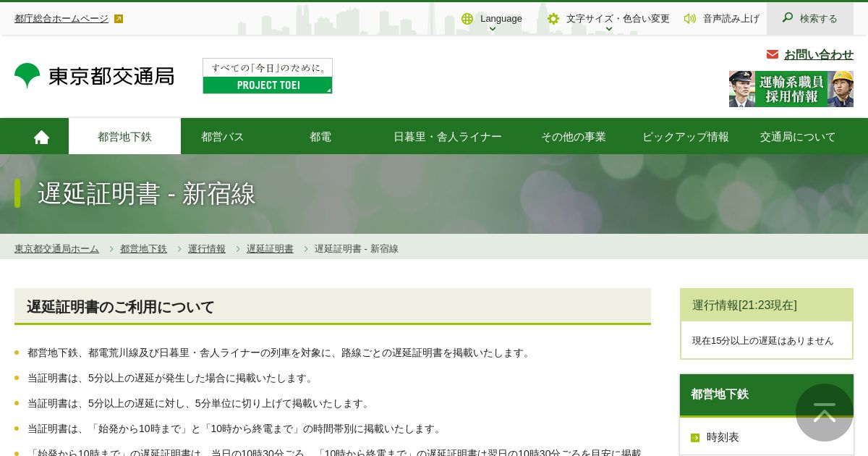Image resolution: width=868 pixels, height=456 pixels.
Task: Follow the 遅延証明書 breadcrumb link
Action: click(x=270, y=249)
